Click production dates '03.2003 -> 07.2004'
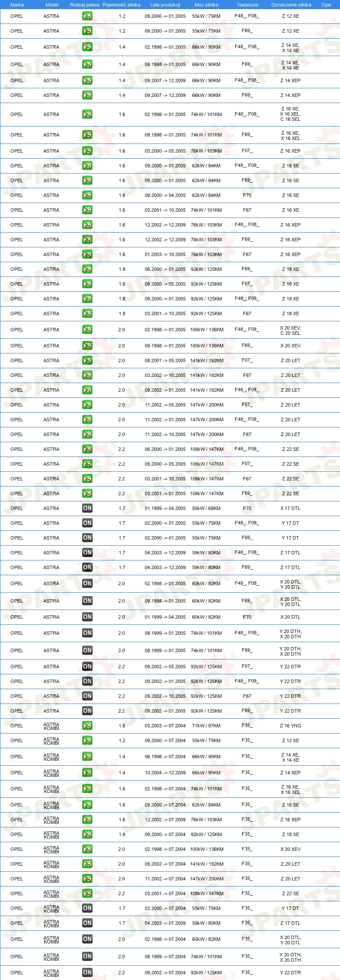The height and width of the screenshot is (980, 340). click(165, 726)
